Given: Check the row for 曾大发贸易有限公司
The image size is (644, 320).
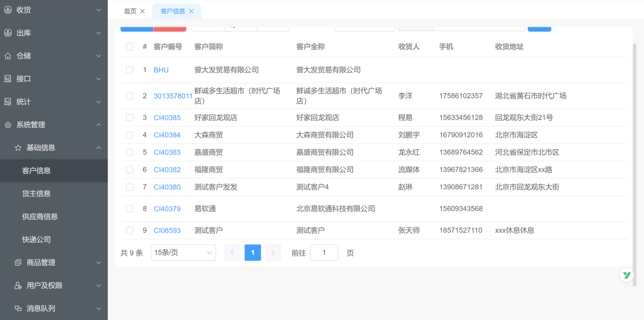Looking at the screenshot, I should [129, 70].
